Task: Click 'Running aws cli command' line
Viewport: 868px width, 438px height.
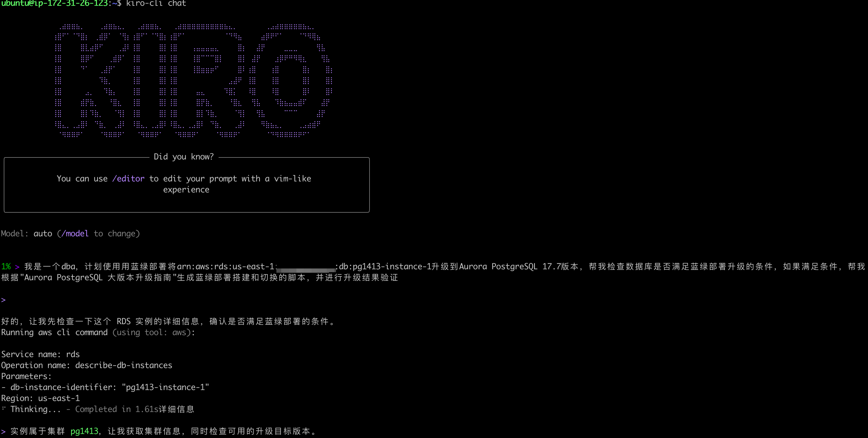Action: tap(54, 333)
